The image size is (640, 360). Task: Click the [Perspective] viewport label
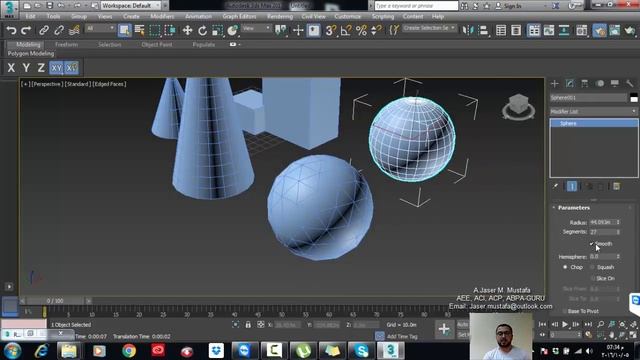tap(47, 84)
